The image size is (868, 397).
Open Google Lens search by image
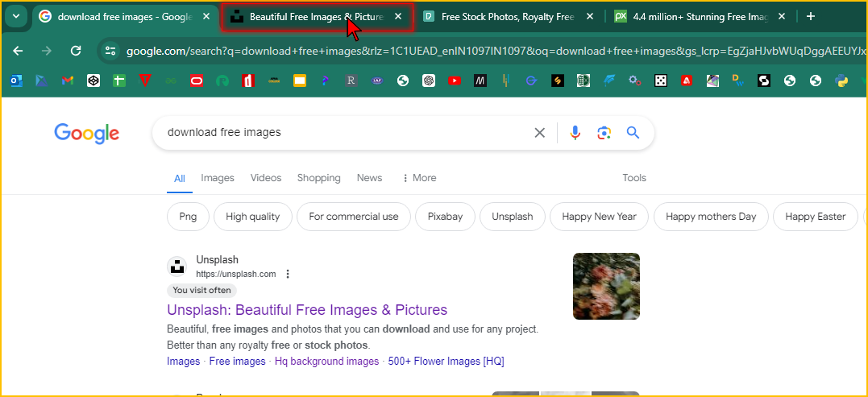[x=604, y=133]
